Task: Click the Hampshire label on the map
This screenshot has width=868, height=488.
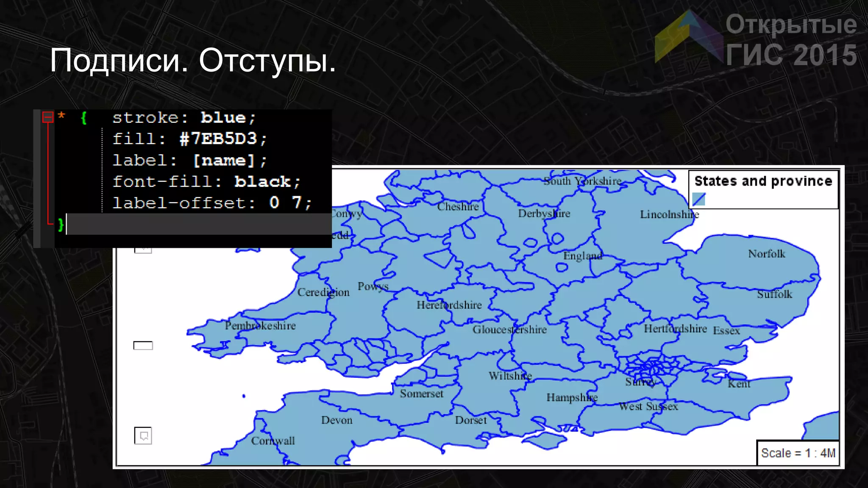Action: (x=572, y=397)
